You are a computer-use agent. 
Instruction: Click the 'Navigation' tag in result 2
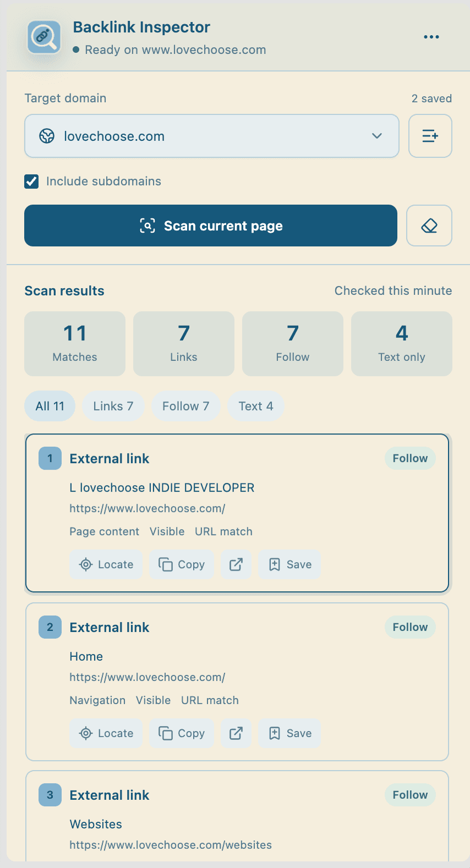point(97,700)
